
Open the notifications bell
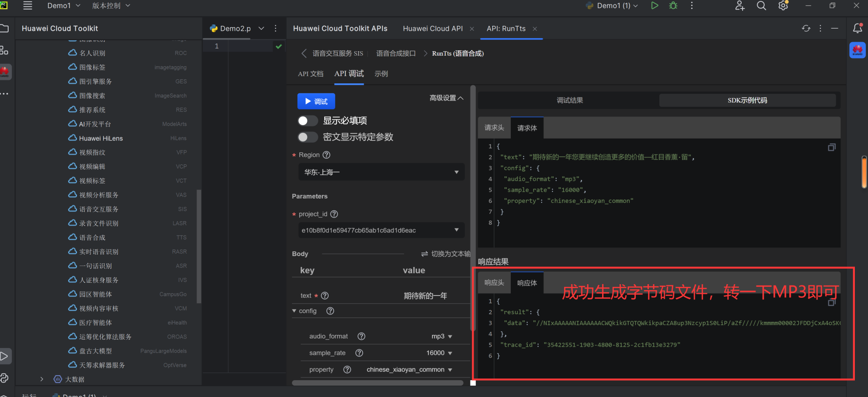pos(858,28)
